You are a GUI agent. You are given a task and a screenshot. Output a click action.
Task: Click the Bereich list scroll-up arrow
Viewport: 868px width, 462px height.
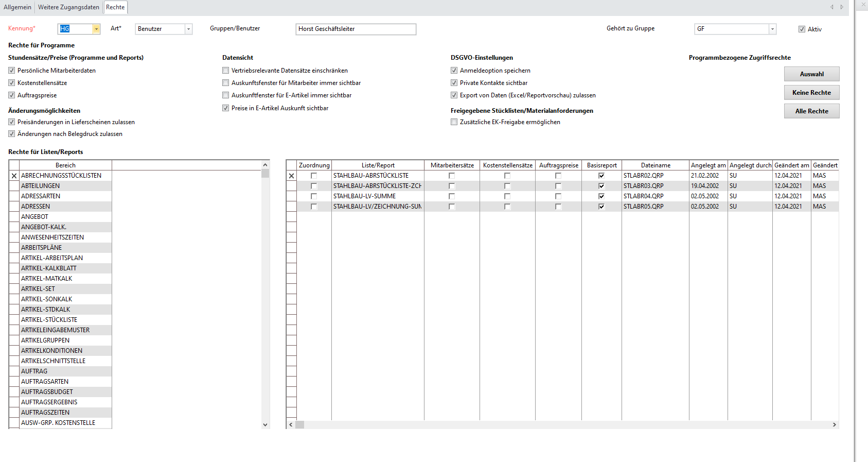pyautogui.click(x=265, y=165)
